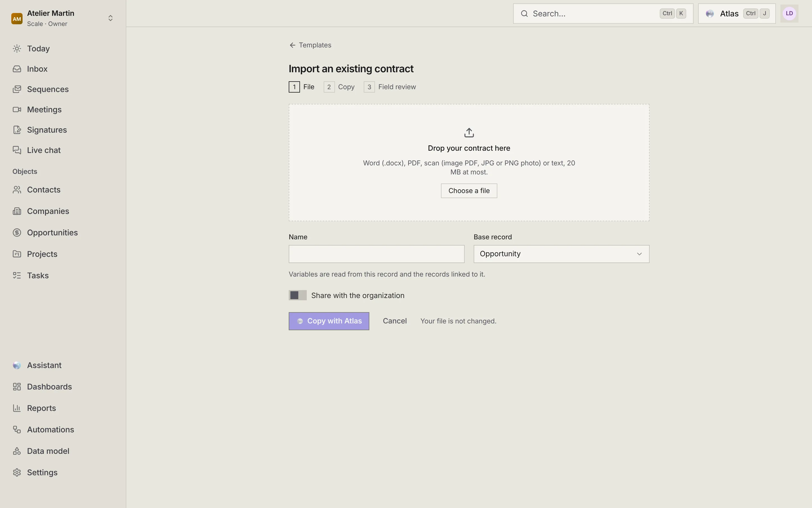Click the Copy with Atlas button
This screenshot has width=812, height=508.
(329, 321)
